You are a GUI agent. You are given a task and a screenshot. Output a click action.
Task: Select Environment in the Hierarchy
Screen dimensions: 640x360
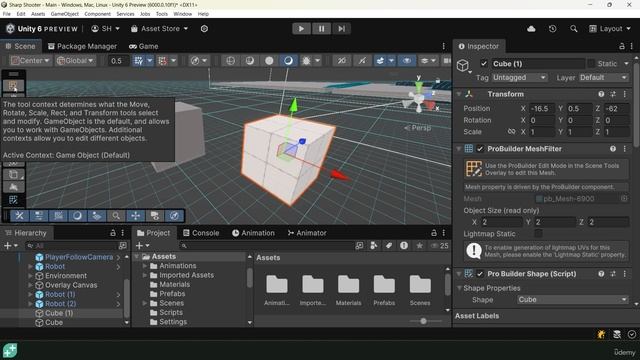[x=65, y=276]
